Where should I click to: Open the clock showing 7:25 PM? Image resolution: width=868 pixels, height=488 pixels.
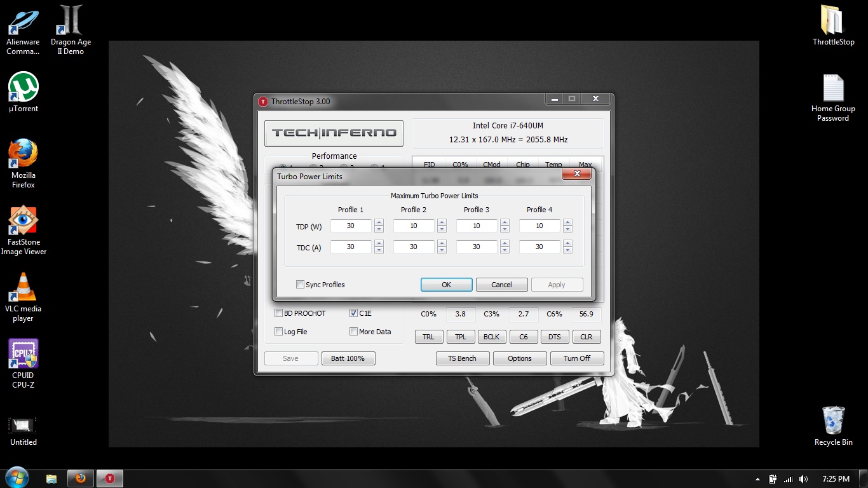point(836,479)
